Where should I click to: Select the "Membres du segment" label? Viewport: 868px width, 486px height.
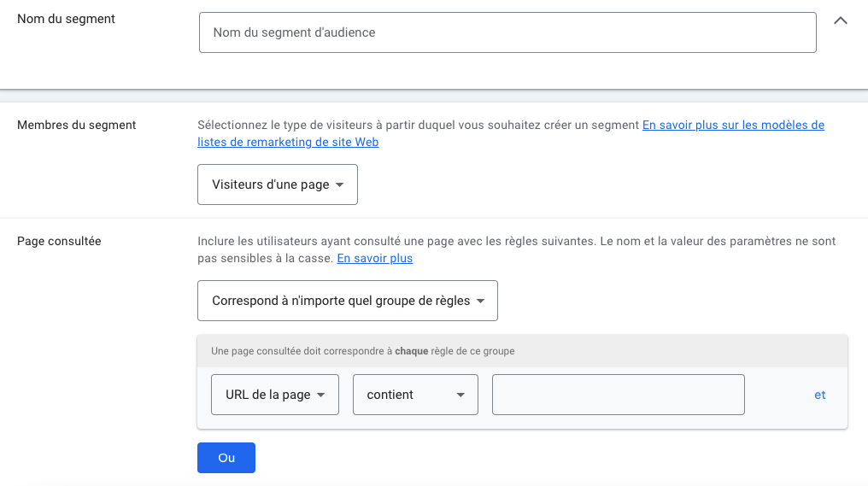click(77, 125)
